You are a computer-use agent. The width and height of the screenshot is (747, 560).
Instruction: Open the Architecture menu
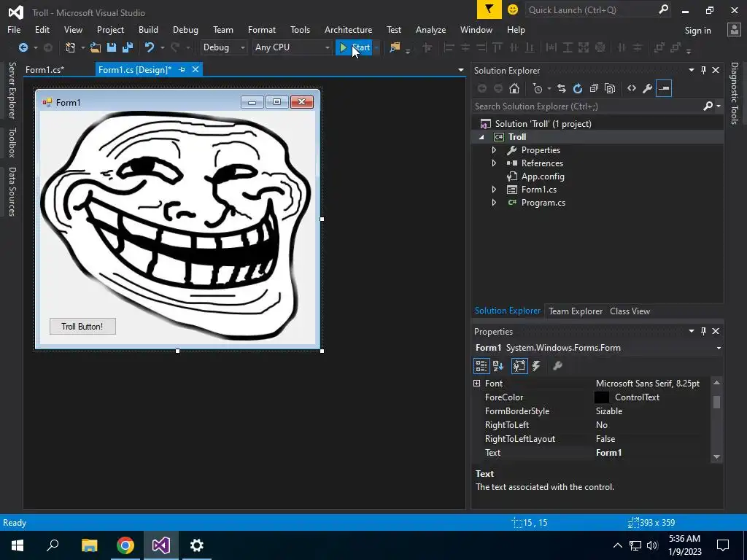click(x=348, y=29)
